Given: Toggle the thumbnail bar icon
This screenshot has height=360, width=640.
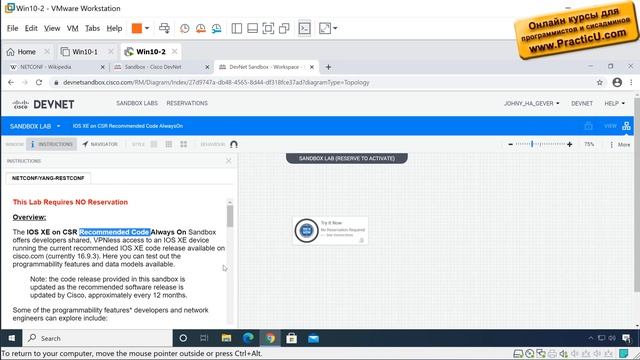Looking at the screenshot, I should (x=252, y=28).
